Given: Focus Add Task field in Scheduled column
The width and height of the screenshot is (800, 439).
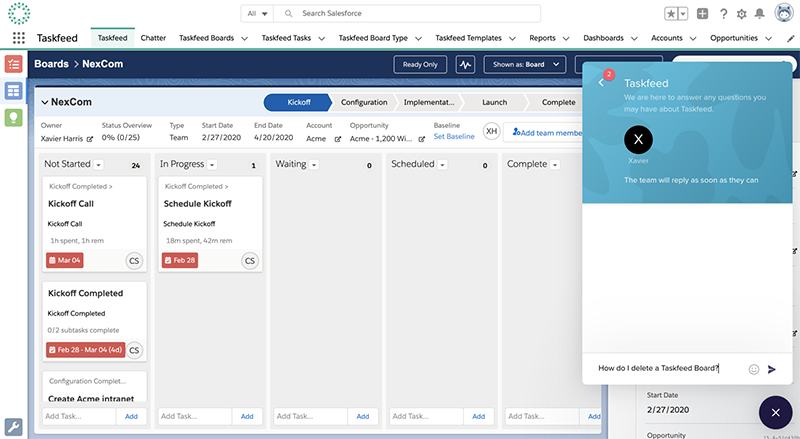Looking at the screenshot, I should pos(427,417).
